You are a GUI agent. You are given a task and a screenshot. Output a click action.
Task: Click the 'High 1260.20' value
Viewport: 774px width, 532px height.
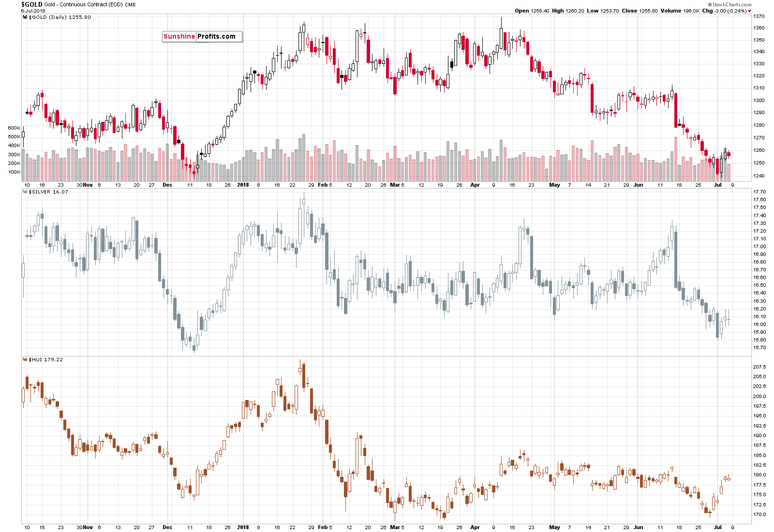tap(568, 11)
